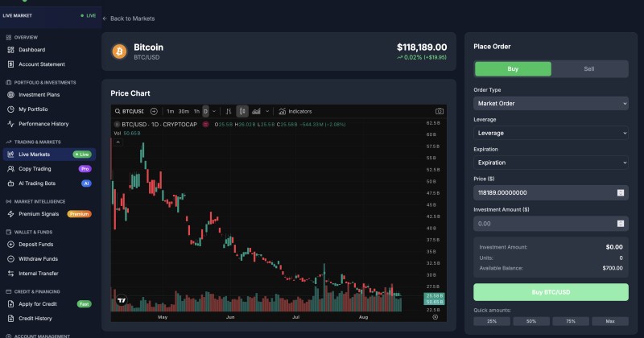Take a chart snapshot with the camera icon
The image size is (644, 338).
[439, 111]
